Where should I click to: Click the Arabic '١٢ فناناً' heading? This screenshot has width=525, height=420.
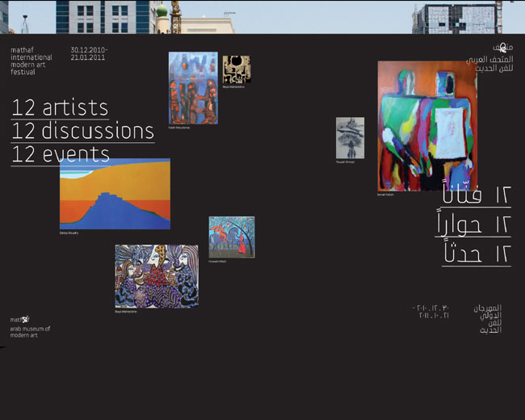tap(477, 193)
